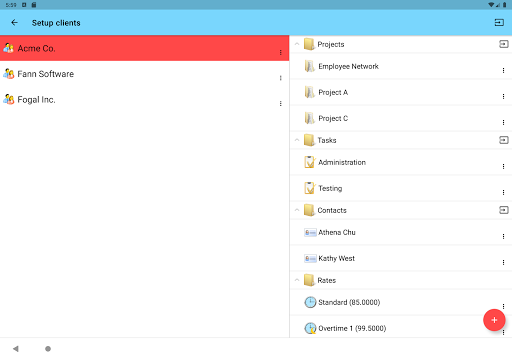This screenshot has width=512, height=360.
Task: Click the Testing task clipboard icon
Action: 310,188
